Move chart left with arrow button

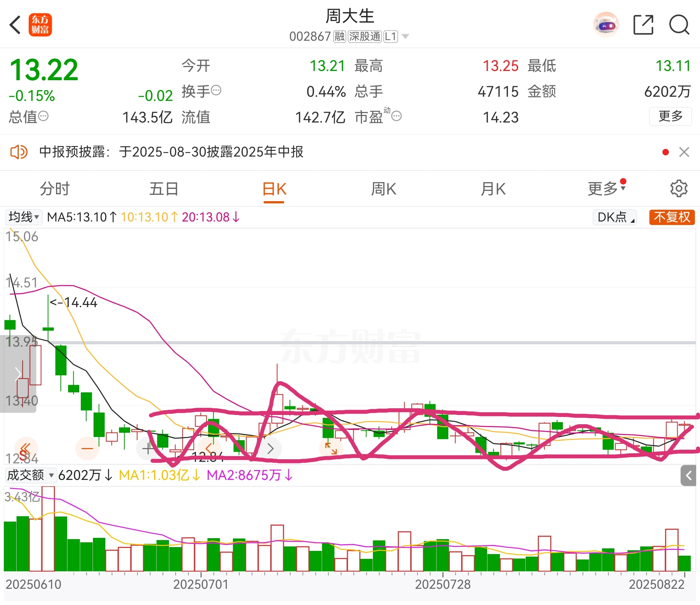coord(208,448)
